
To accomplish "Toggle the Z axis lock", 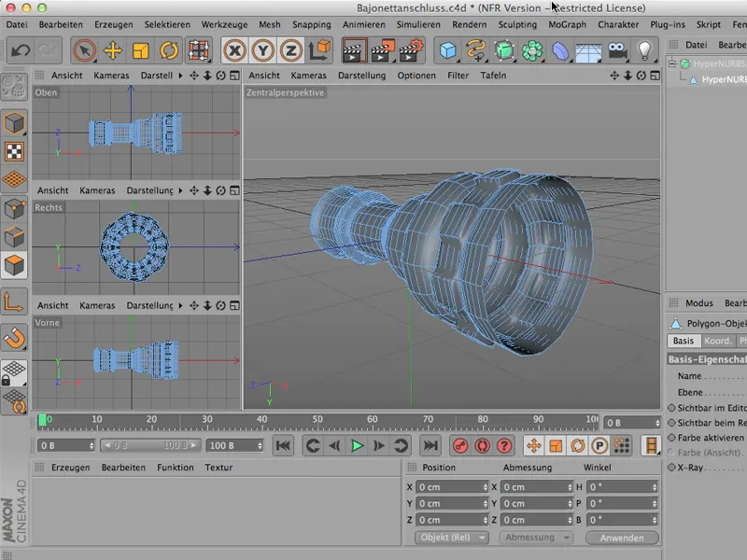I will [290, 50].
